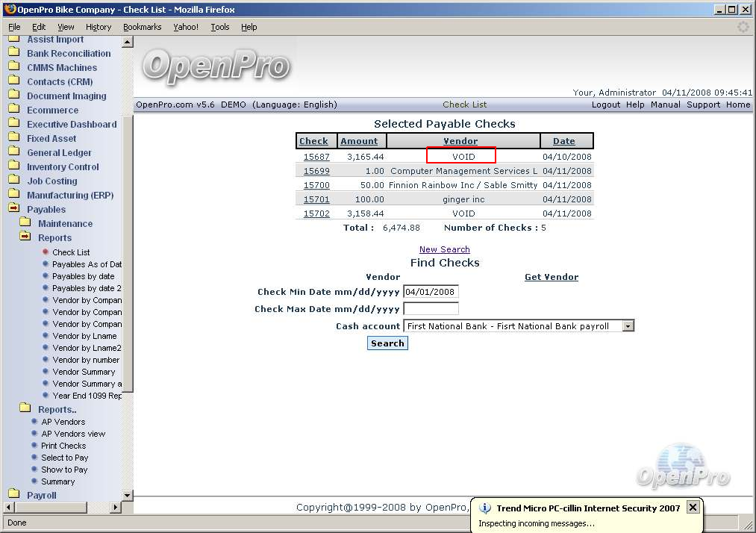Click the New Search link
The image size is (756, 533).
pos(444,249)
